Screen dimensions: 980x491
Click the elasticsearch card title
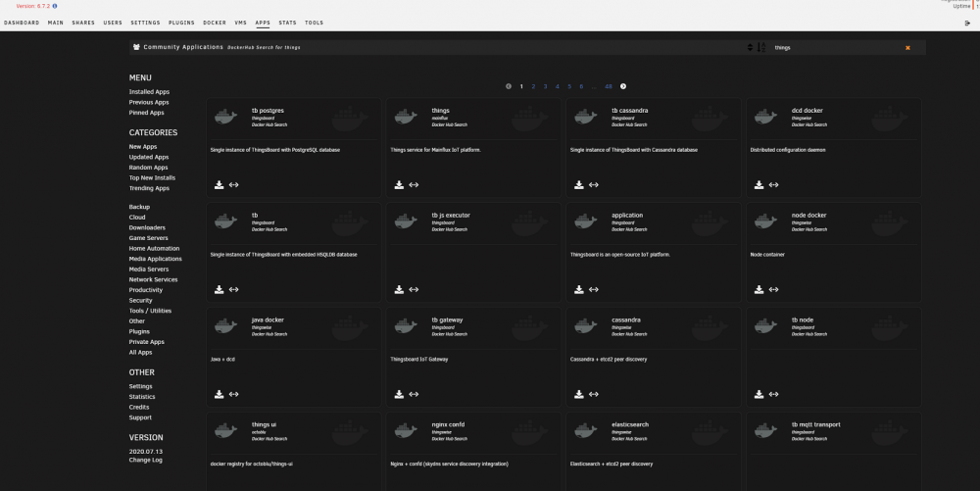coord(630,424)
